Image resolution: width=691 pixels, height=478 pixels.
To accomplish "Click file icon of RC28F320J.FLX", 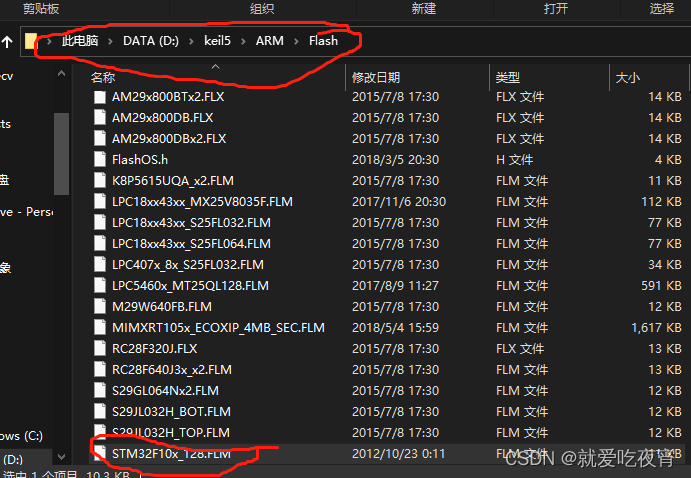I will click(x=100, y=348).
